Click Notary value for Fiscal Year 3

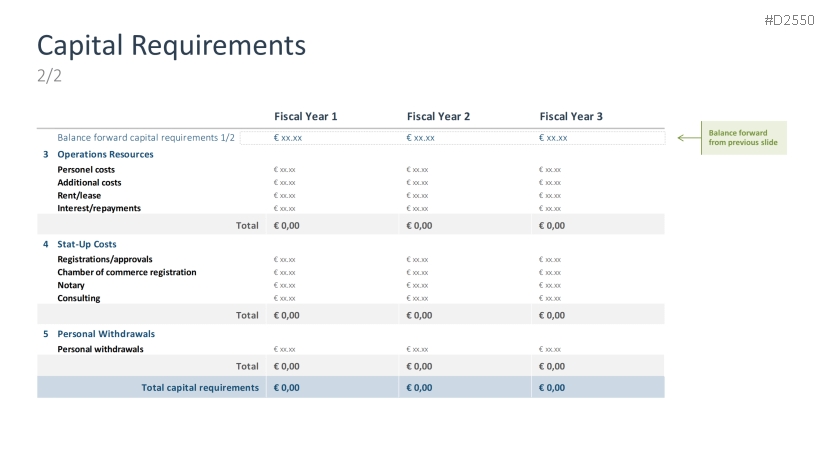pyautogui.click(x=550, y=285)
